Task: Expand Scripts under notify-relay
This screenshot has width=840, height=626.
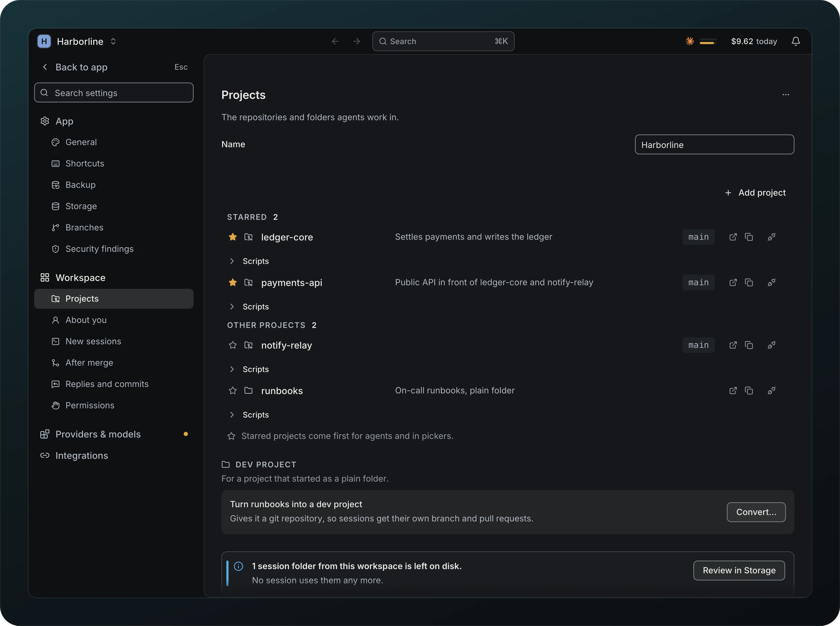Action: (x=249, y=369)
